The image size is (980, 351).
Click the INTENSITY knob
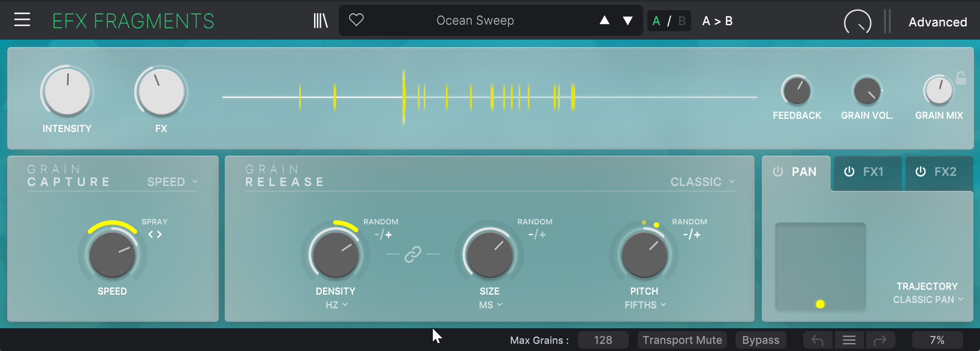point(67,92)
